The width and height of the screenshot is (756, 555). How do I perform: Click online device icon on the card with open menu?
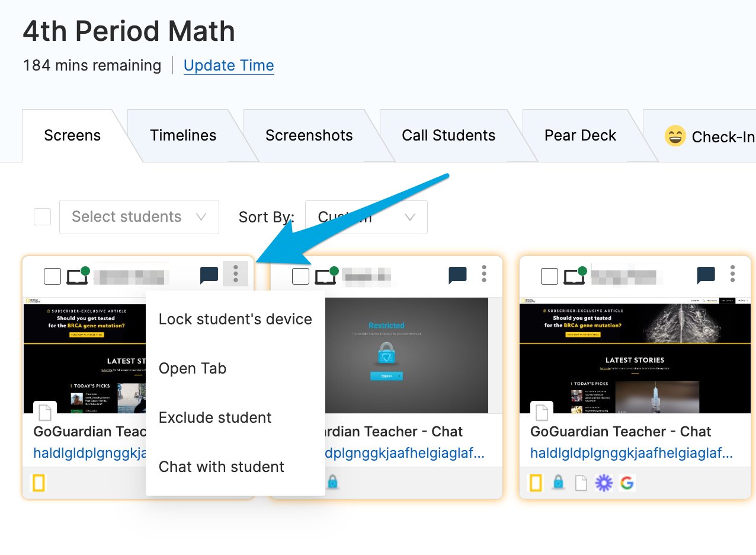78,276
